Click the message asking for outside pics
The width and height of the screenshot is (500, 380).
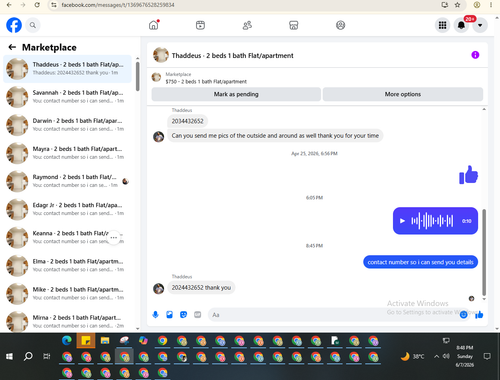pos(275,136)
